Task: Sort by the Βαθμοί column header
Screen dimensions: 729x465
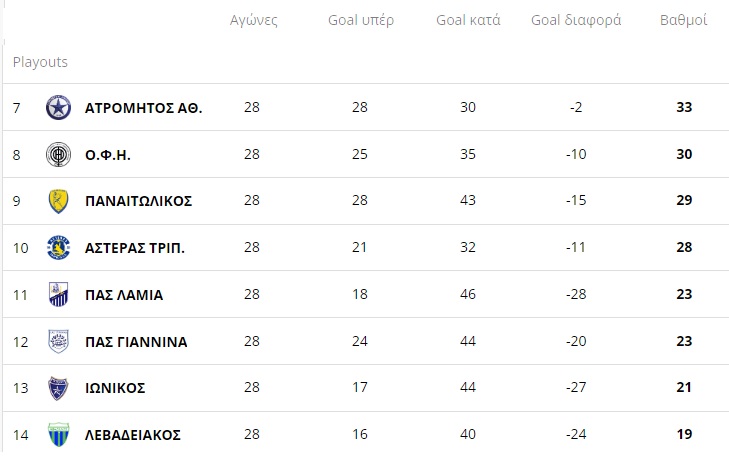Action: (x=683, y=20)
